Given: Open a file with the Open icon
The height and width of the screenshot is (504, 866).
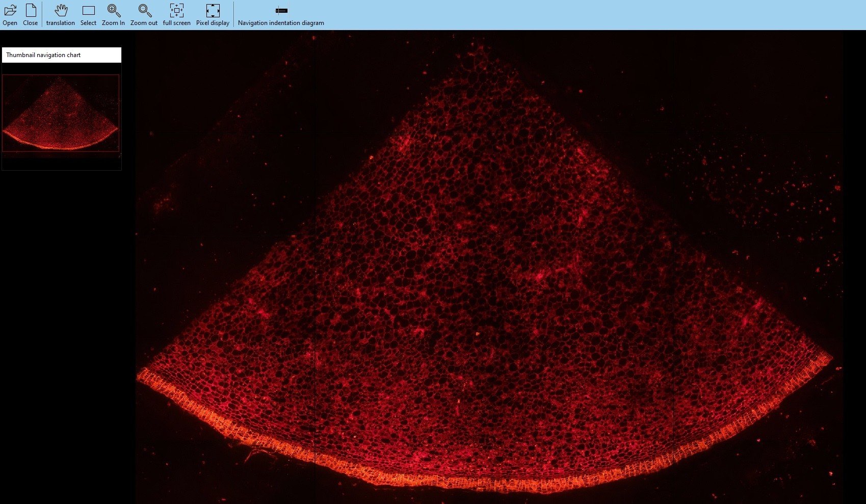Looking at the screenshot, I should (x=10, y=14).
